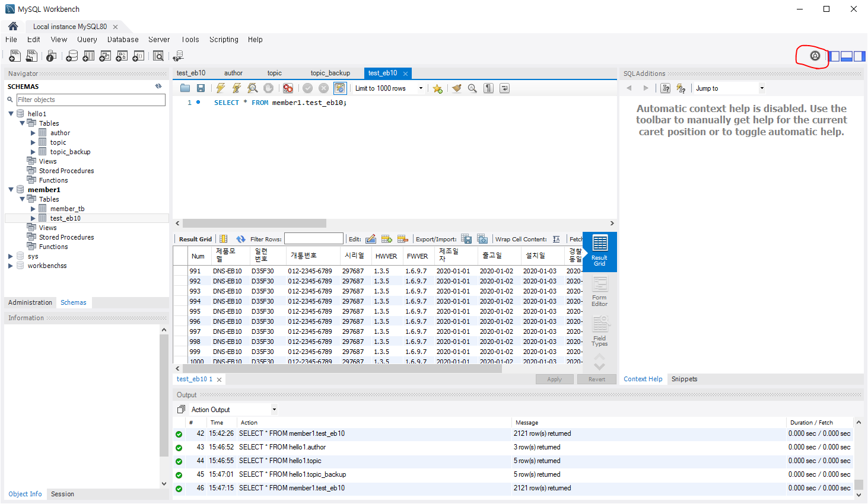The height and width of the screenshot is (504, 868).
Task: Toggle the auto-commit mode
Action: (340, 88)
